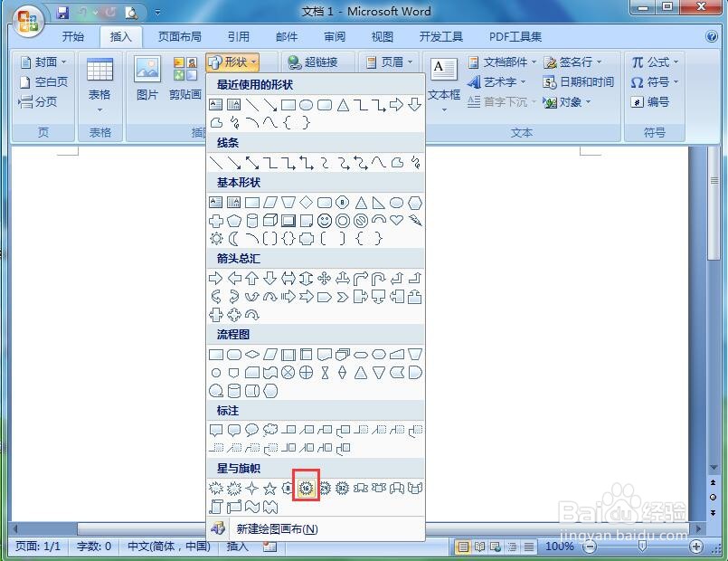Image resolution: width=728 pixels, height=561 pixels.
Task: Select the U-turn arrow shape
Action: point(378,278)
